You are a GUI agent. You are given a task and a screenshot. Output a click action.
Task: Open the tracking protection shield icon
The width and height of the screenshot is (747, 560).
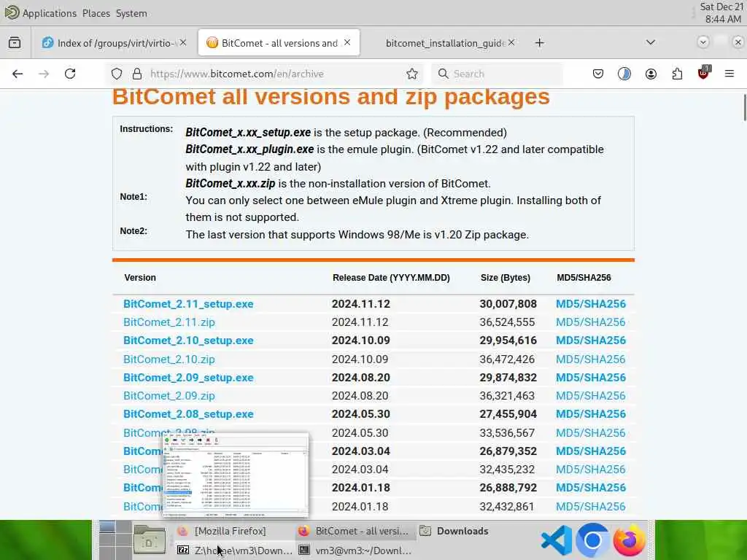pos(117,74)
